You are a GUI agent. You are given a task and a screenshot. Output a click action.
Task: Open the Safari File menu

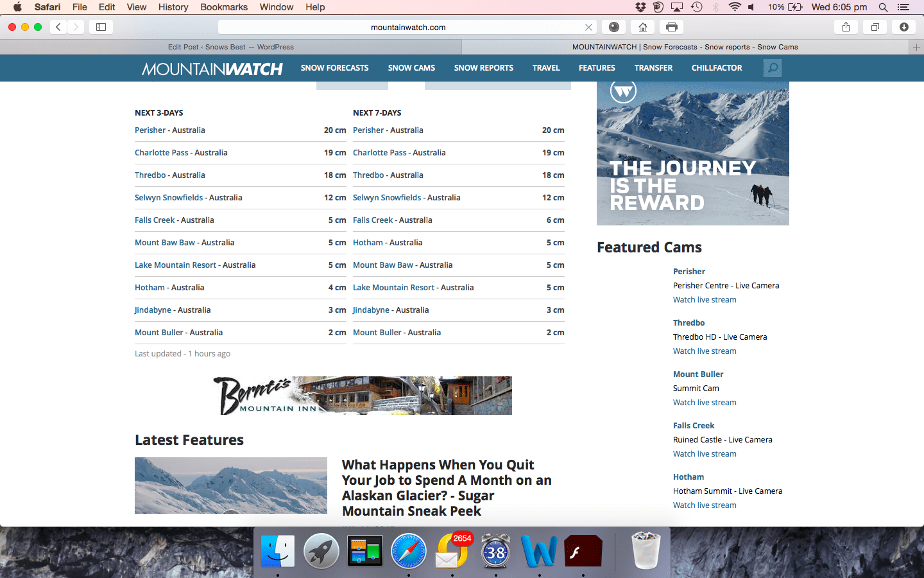pos(80,7)
